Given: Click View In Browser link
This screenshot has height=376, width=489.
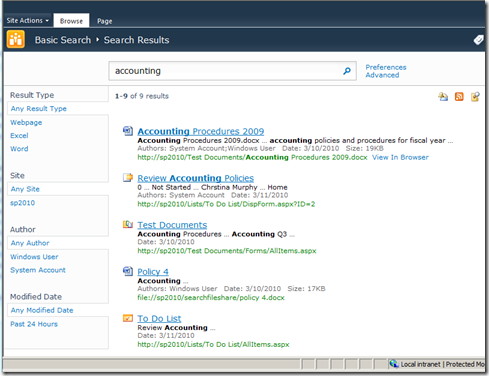Looking at the screenshot, I should click(400, 157).
